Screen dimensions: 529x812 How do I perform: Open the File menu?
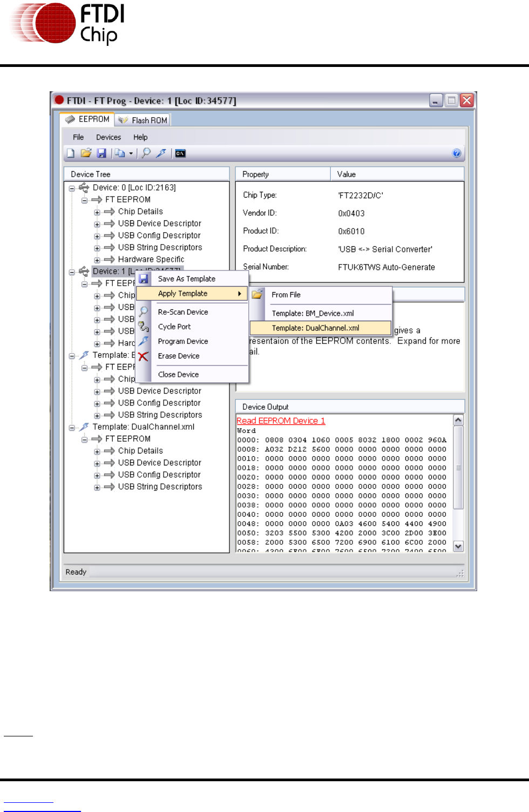pyautogui.click(x=78, y=137)
